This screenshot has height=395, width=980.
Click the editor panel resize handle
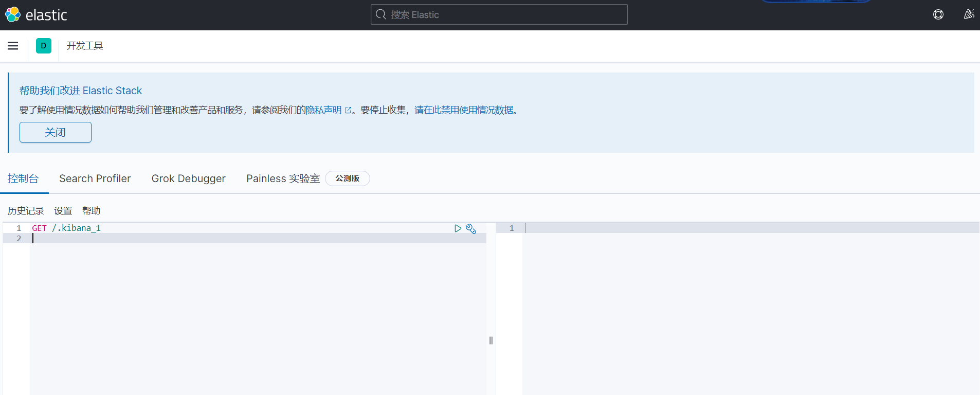[x=491, y=340]
